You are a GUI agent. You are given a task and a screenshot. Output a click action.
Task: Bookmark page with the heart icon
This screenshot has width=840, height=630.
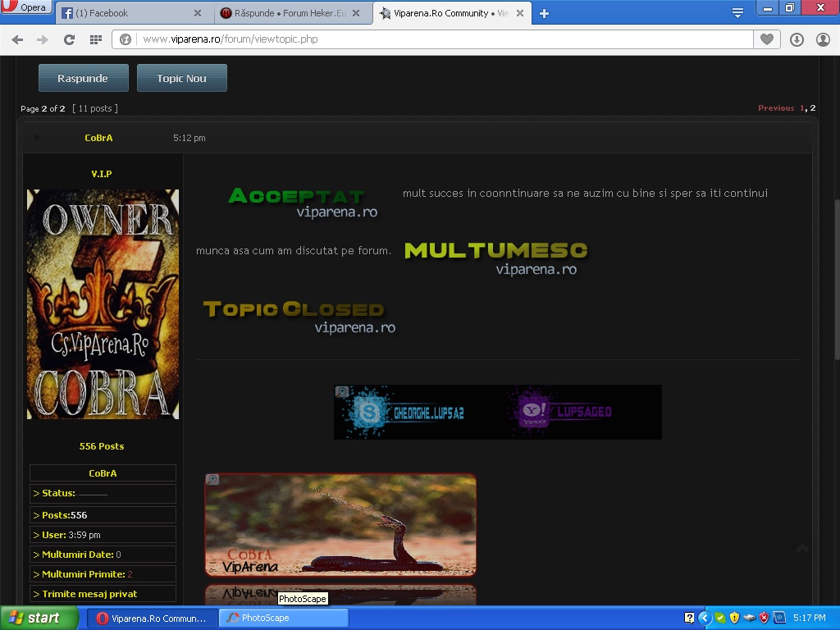[767, 39]
